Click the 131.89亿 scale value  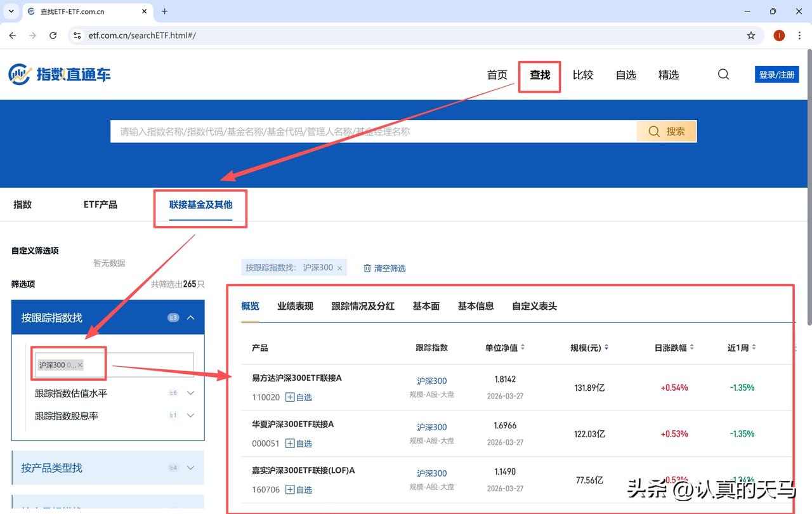(590, 388)
